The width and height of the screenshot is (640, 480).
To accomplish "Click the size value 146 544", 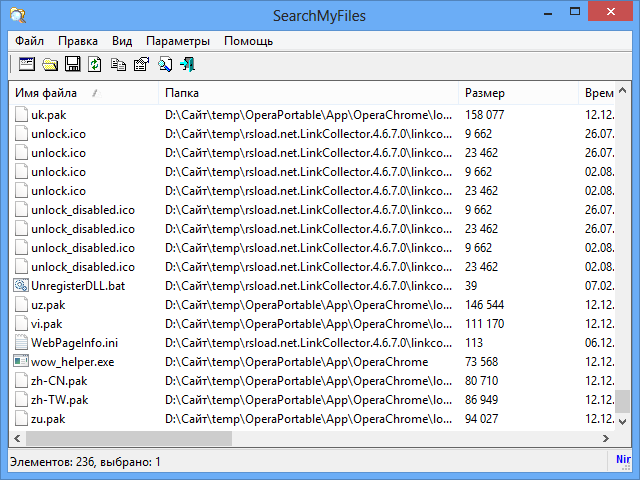I will click(x=484, y=305).
